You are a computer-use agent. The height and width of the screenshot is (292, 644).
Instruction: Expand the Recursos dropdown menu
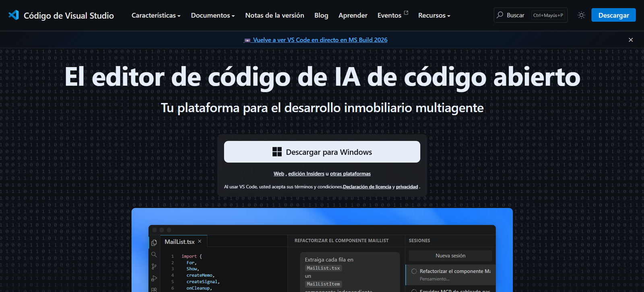point(434,15)
